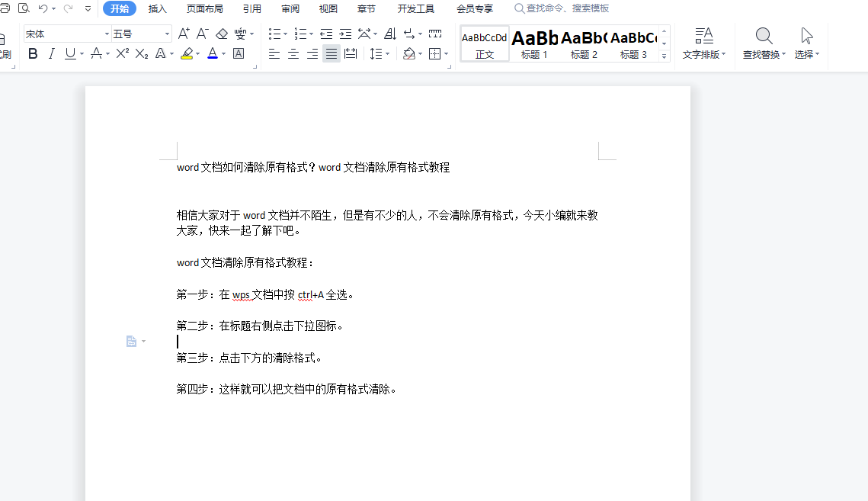
Task: Toggle bold formatting
Action: click(x=33, y=53)
